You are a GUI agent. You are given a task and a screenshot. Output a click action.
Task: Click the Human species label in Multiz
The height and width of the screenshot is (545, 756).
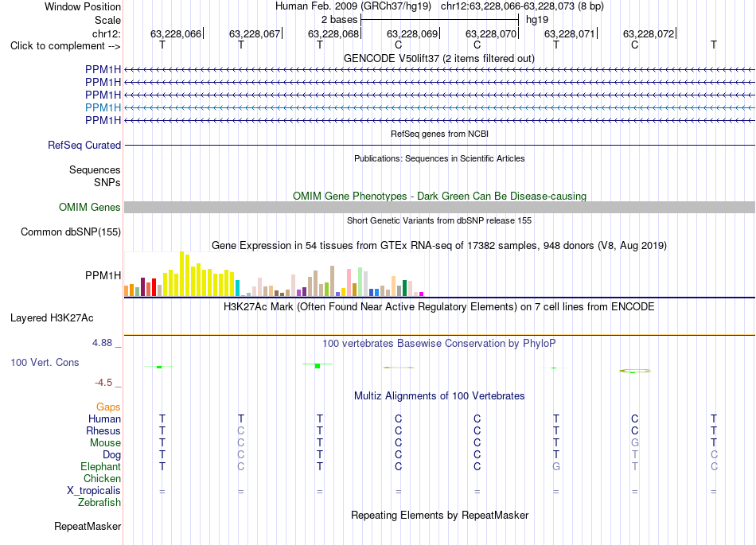click(x=104, y=418)
